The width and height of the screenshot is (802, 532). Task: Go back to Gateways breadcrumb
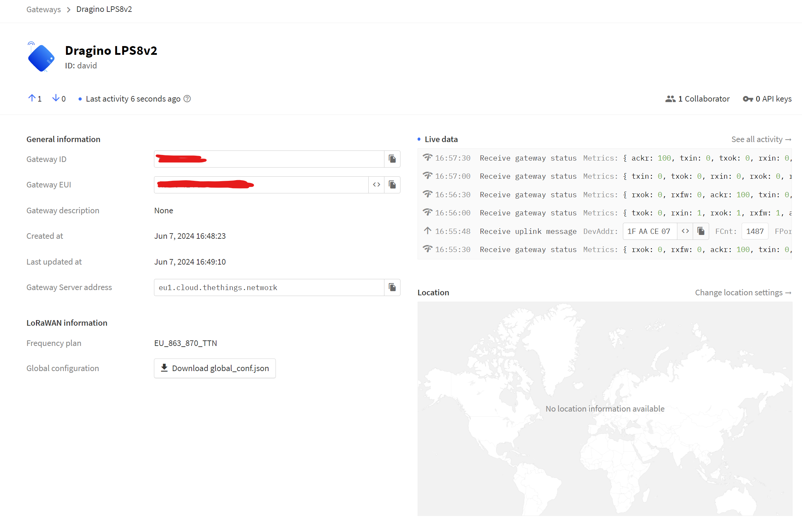tap(44, 9)
